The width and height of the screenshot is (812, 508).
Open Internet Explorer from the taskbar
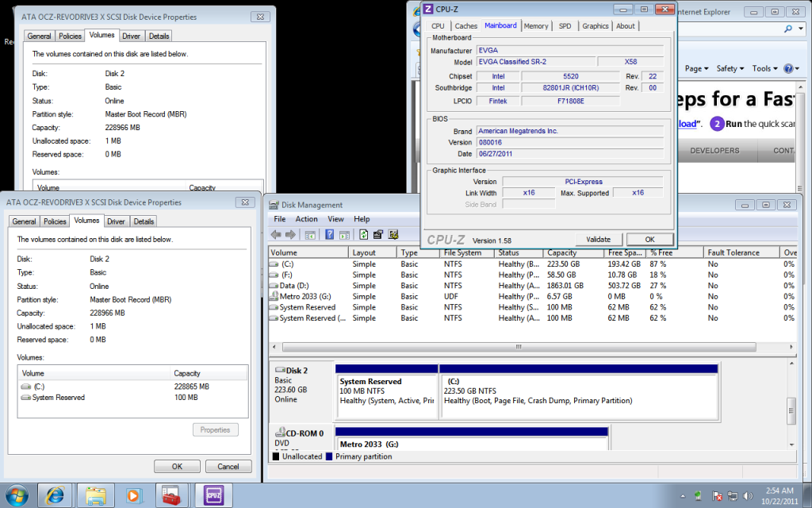[56, 495]
